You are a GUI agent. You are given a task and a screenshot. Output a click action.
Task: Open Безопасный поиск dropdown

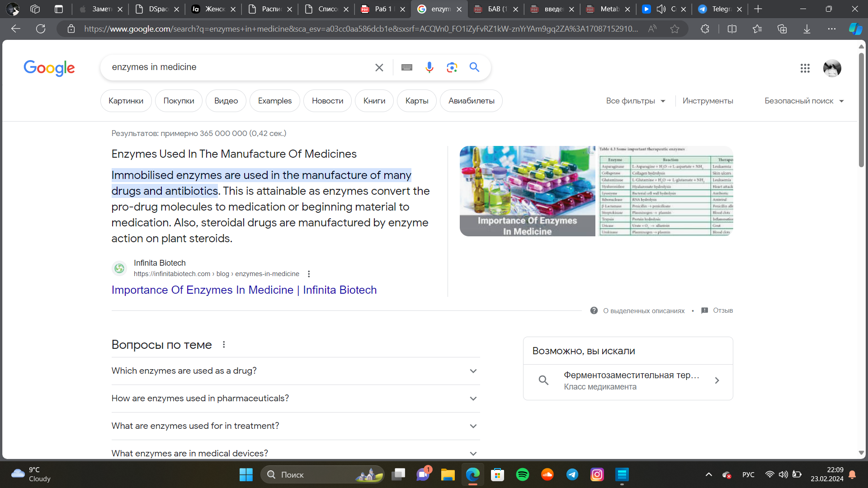coord(804,101)
